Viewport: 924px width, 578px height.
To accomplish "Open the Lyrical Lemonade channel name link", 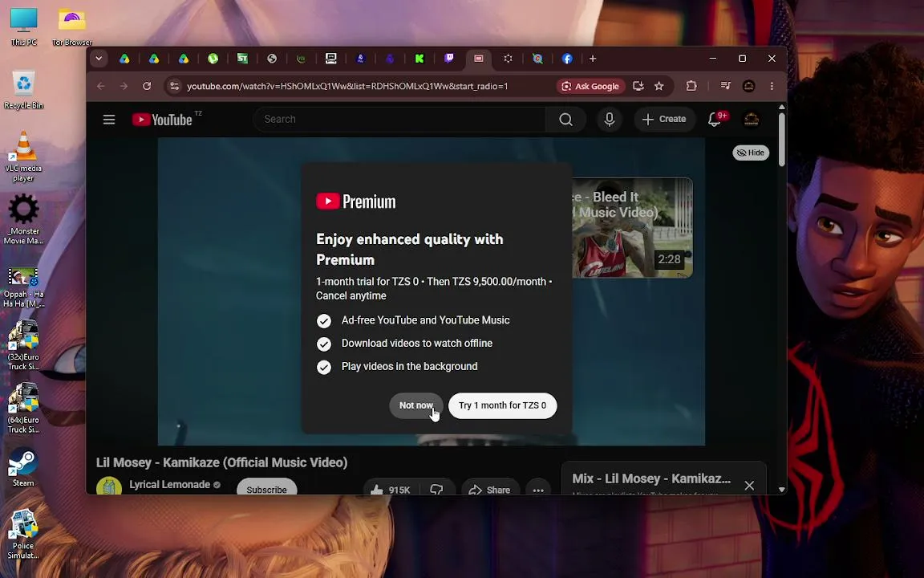I will (x=170, y=485).
